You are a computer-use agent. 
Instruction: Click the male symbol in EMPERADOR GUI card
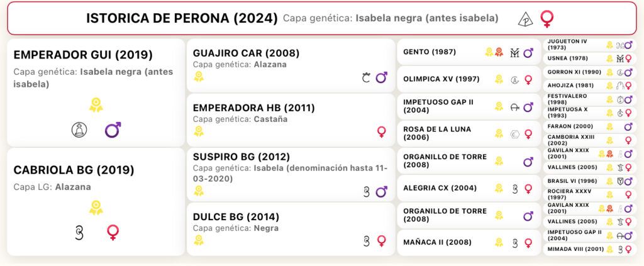(x=113, y=130)
